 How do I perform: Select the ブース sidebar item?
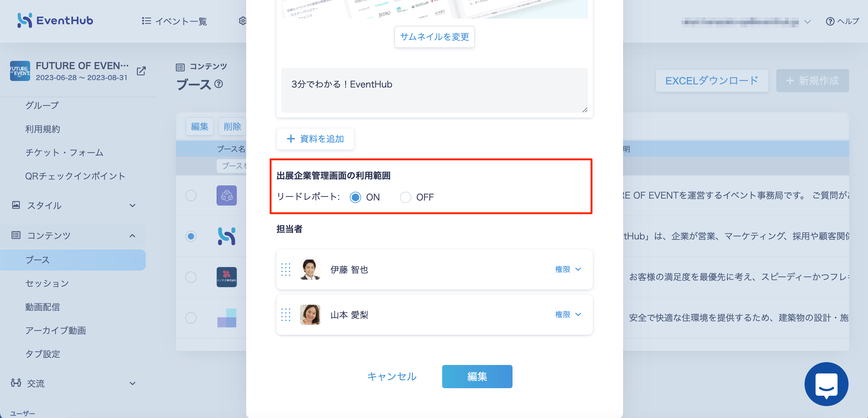click(x=73, y=260)
